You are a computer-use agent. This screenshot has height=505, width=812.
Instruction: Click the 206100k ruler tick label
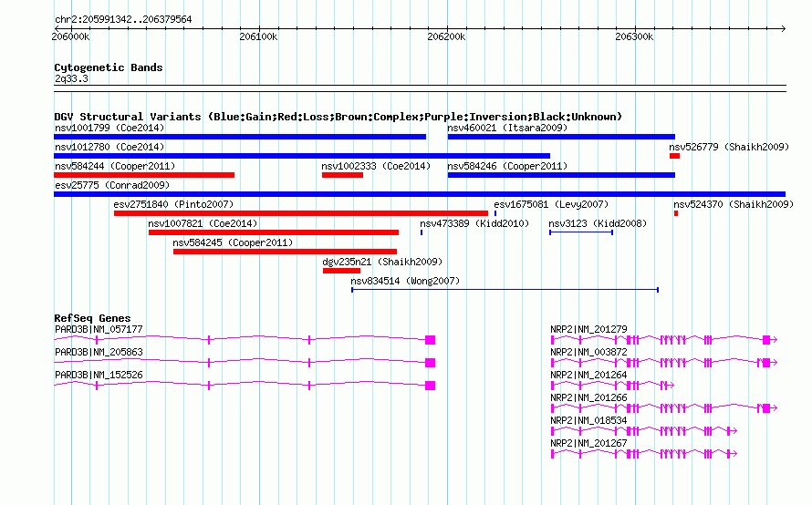pos(258,36)
